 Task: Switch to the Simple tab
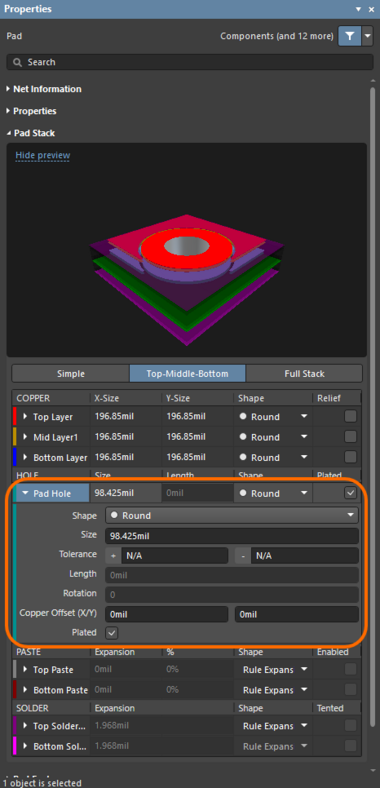(70, 374)
